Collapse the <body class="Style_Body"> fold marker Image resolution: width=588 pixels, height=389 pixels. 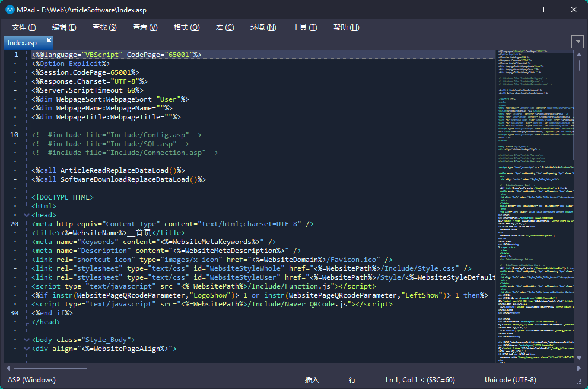[x=26, y=340]
